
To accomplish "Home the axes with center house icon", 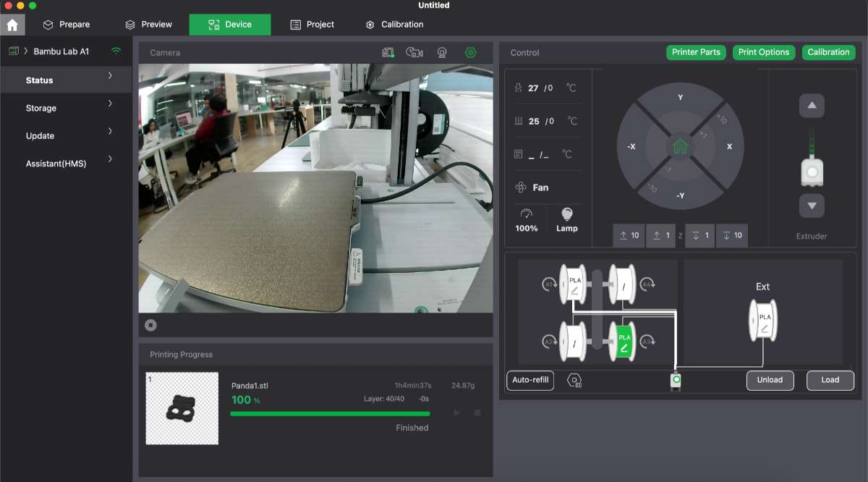I will click(x=680, y=146).
